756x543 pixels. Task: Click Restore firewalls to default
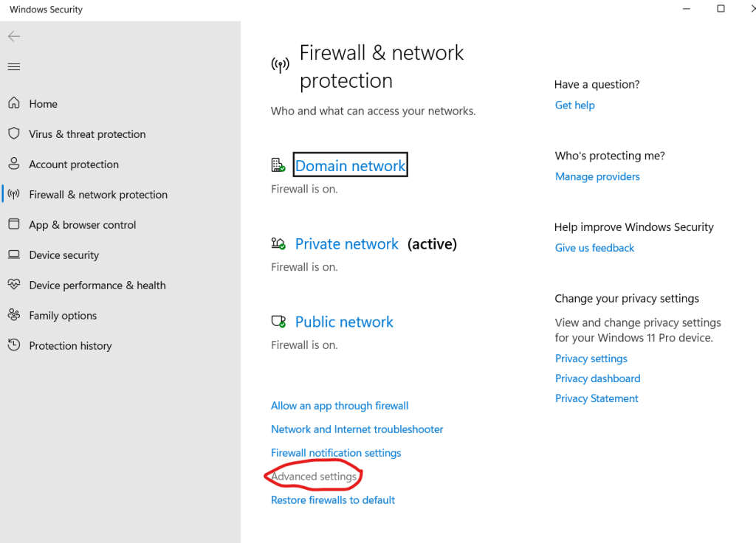pyautogui.click(x=333, y=500)
